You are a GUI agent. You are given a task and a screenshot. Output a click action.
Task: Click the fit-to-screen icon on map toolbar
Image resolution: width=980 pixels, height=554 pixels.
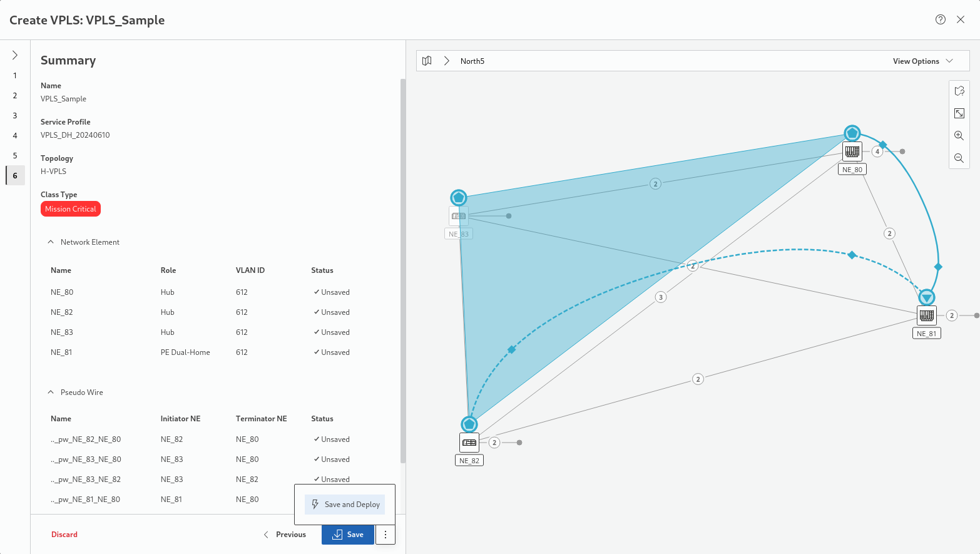[959, 113]
